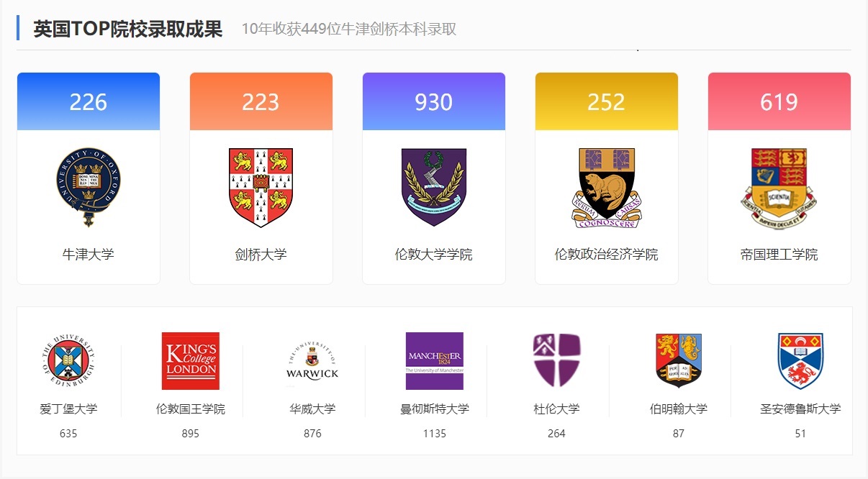
Task: Open the 伦敦政治经济学院 label
Action: [607, 255]
